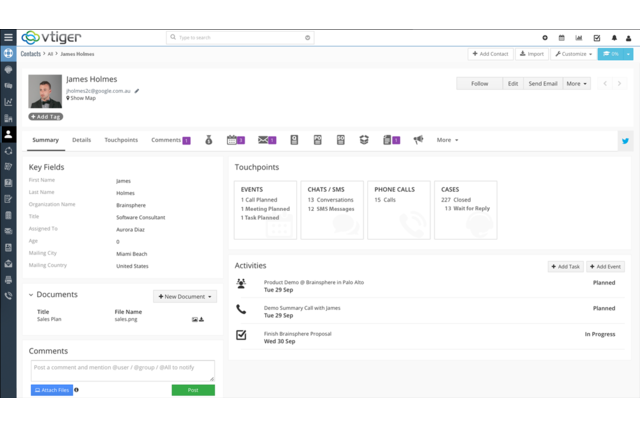
Task: Click the pencil icon beside email address
Action: tap(137, 90)
